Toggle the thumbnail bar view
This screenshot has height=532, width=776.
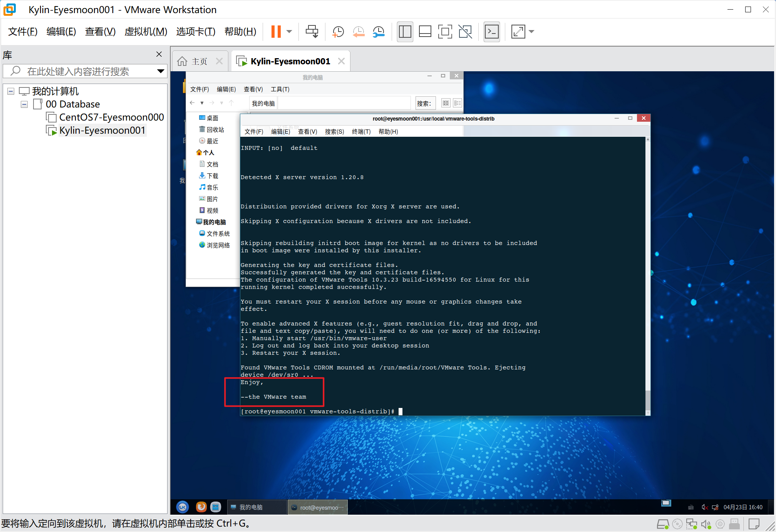[425, 32]
